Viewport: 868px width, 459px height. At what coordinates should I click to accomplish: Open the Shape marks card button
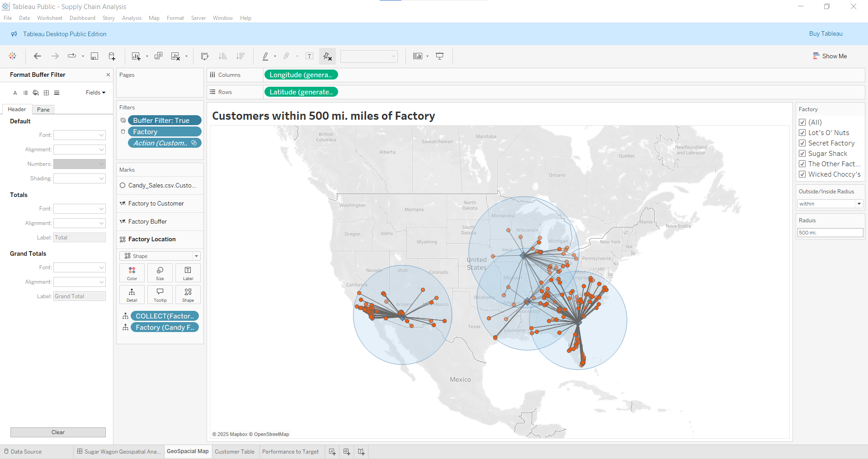tap(188, 295)
